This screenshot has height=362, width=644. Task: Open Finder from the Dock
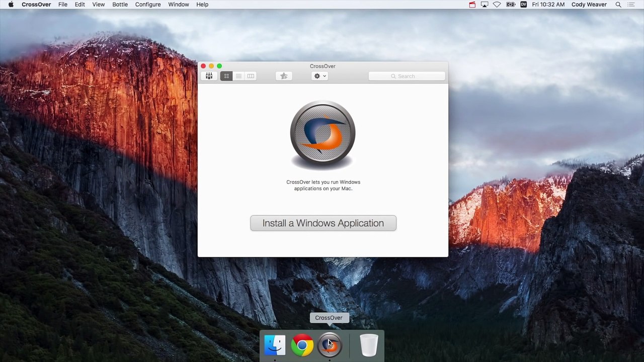275,345
